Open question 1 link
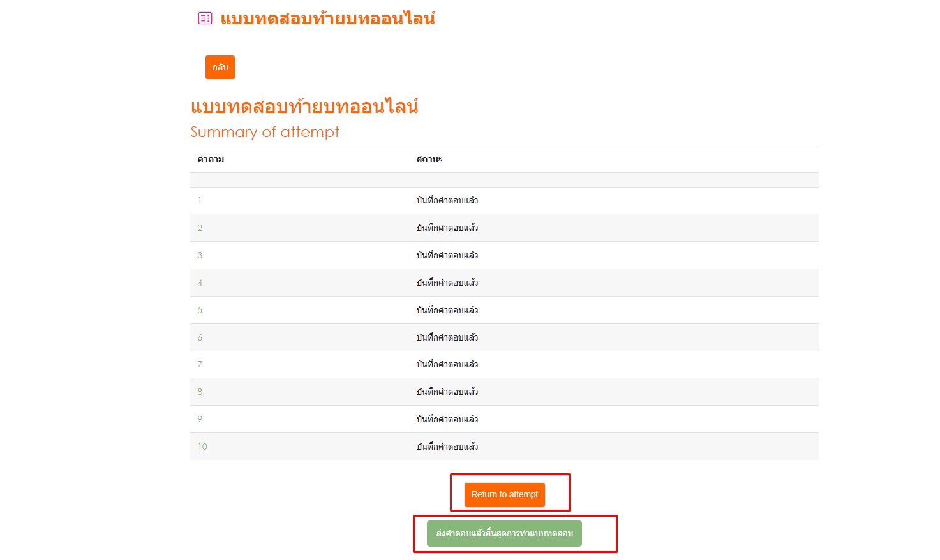Viewport: 940px width, 560px height. click(200, 201)
